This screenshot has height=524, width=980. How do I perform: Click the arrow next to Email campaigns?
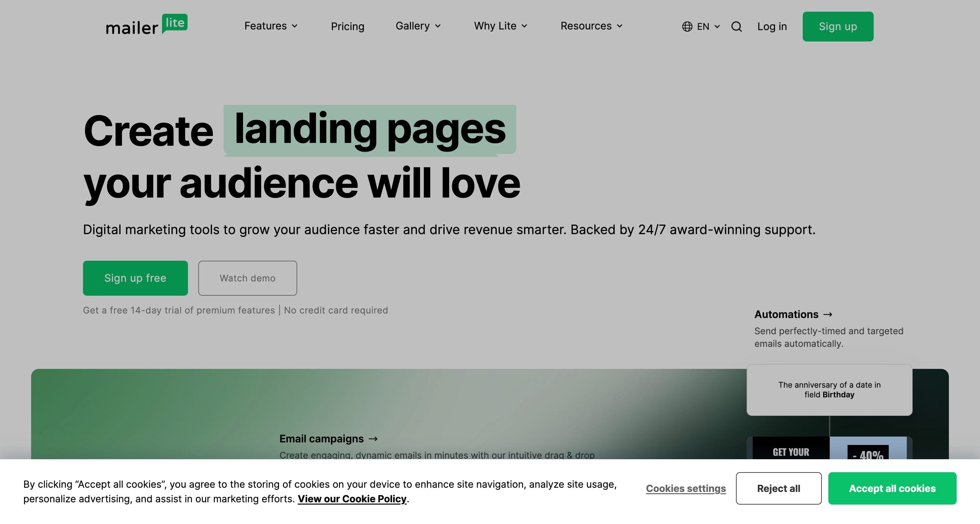point(373,439)
